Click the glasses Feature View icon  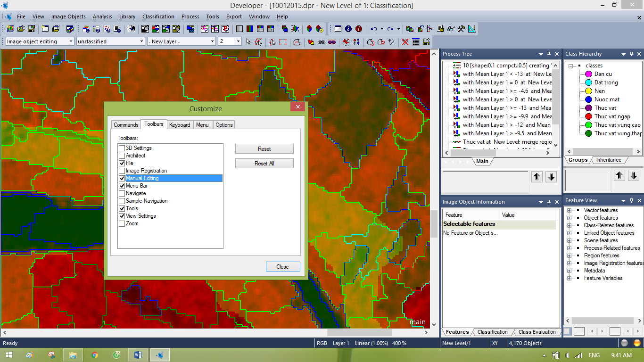point(451,29)
